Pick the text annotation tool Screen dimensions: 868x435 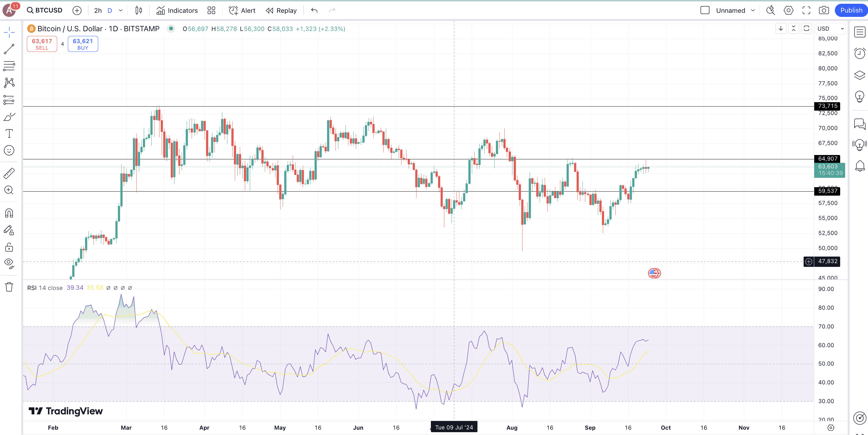coord(9,133)
